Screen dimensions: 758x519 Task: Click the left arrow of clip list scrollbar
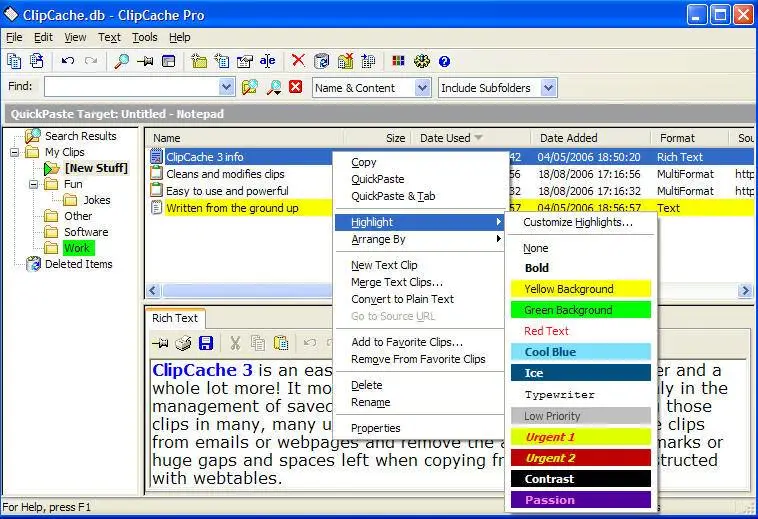tap(153, 290)
